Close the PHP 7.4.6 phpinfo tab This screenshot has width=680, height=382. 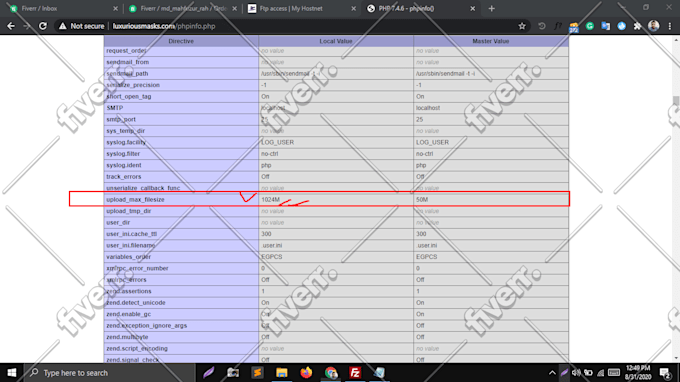pos(473,8)
